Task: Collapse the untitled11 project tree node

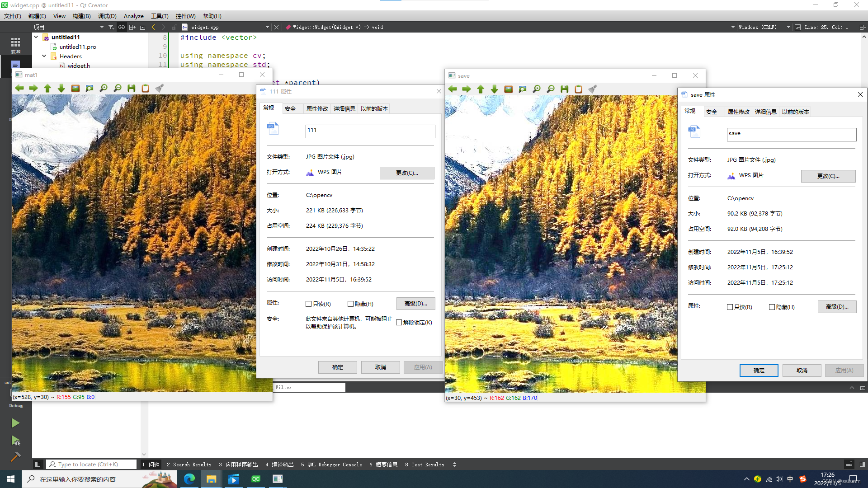Action: coord(36,37)
